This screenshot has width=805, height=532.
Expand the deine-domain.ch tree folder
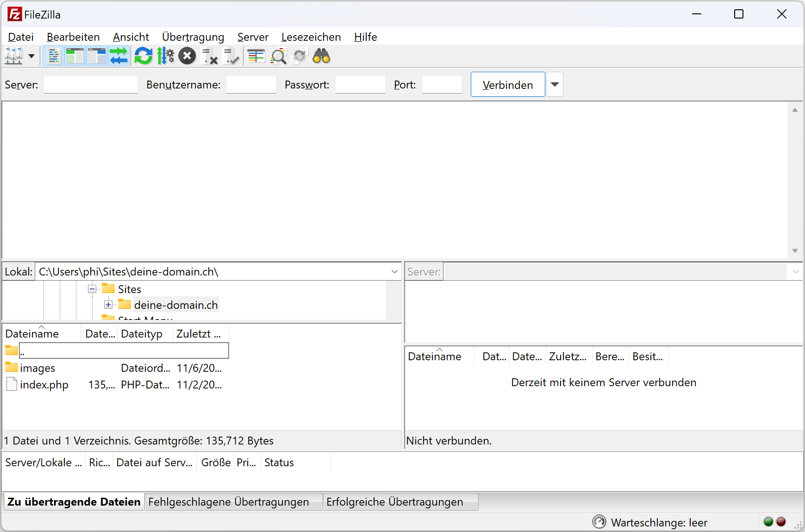click(108, 305)
